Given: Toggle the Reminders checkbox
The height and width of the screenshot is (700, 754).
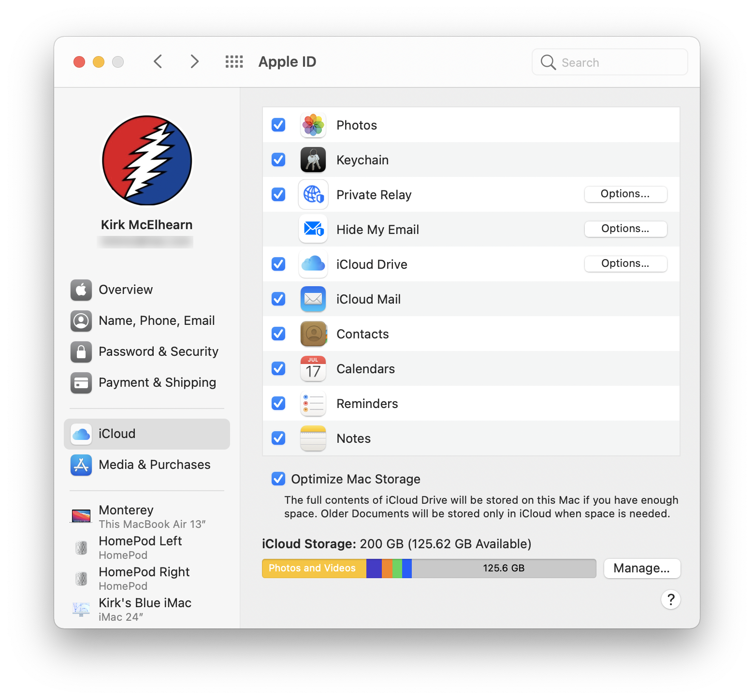Looking at the screenshot, I should [278, 403].
